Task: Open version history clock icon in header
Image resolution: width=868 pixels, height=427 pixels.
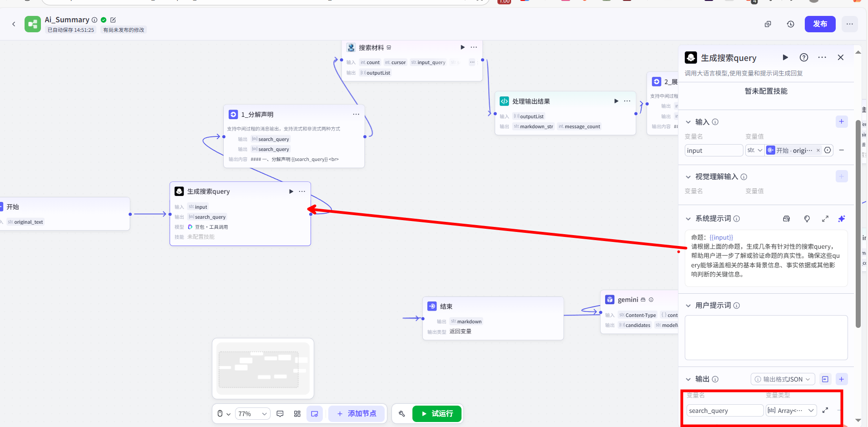Action: coord(791,24)
